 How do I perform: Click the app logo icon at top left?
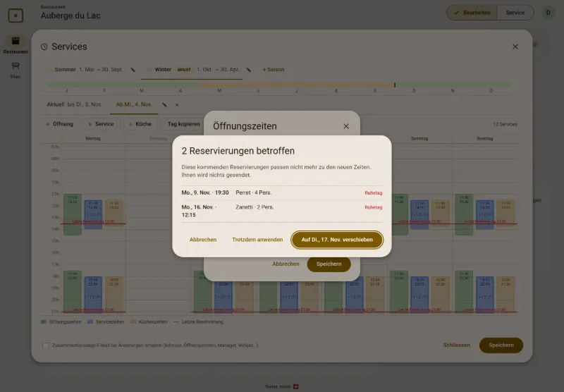(x=16, y=16)
